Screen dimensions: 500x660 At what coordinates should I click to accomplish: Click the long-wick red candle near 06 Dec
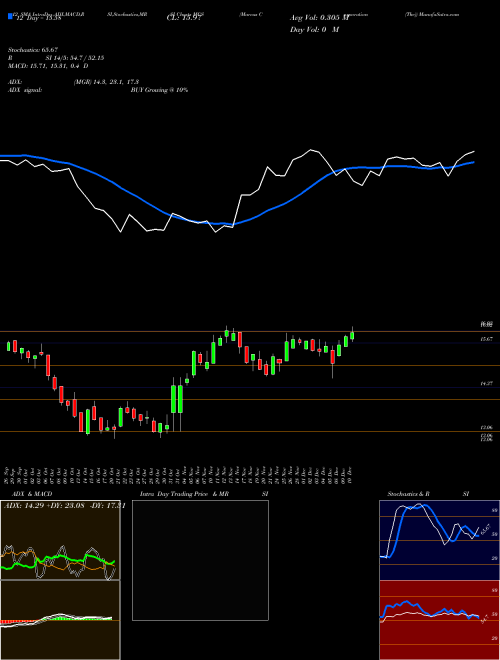click(332, 357)
